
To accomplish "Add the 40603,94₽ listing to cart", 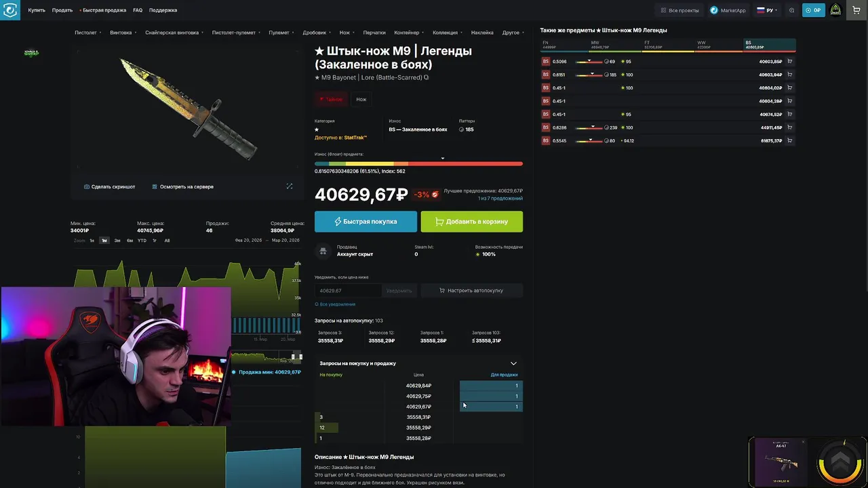I will [789, 75].
